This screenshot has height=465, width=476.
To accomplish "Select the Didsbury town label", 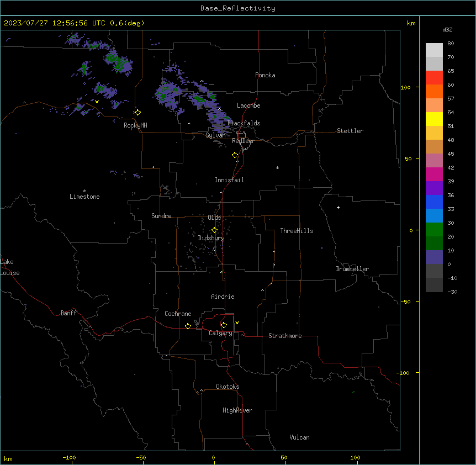I will pos(211,238).
